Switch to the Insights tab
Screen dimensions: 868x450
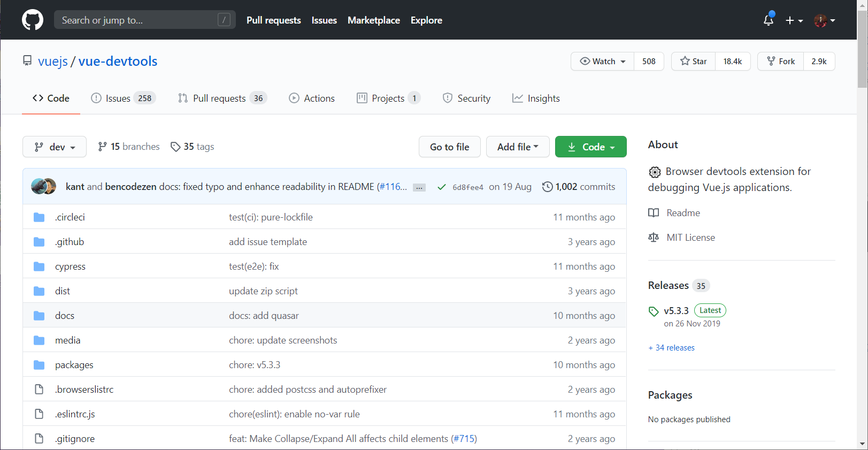536,98
